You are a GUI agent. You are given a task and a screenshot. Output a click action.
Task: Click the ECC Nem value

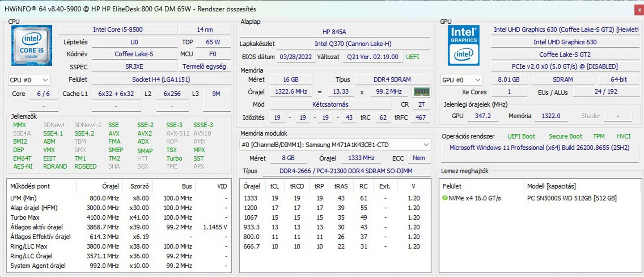click(x=418, y=158)
